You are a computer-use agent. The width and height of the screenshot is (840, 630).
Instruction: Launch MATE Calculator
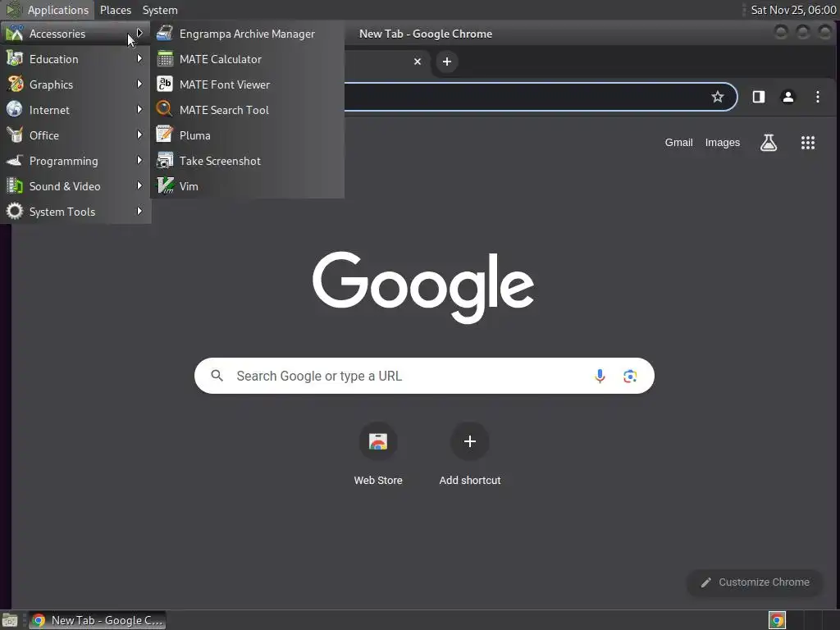click(x=247, y=59)
